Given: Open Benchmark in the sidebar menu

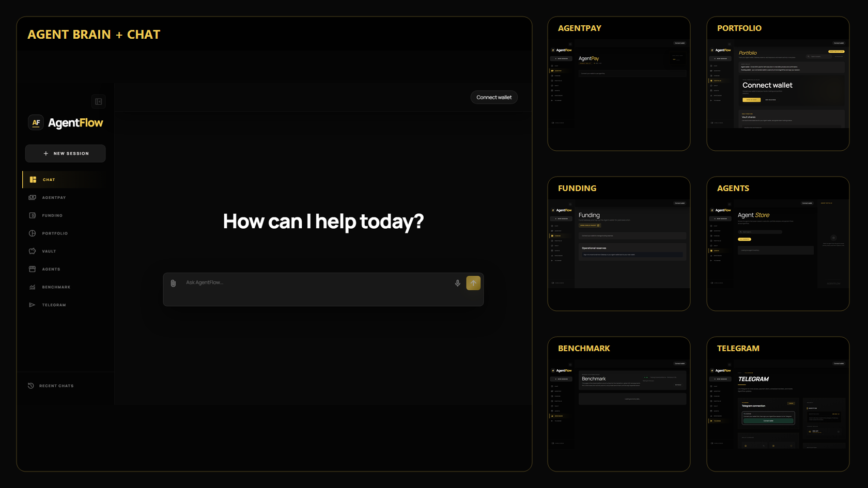Looking at the screenshot, I should (56, 287).
